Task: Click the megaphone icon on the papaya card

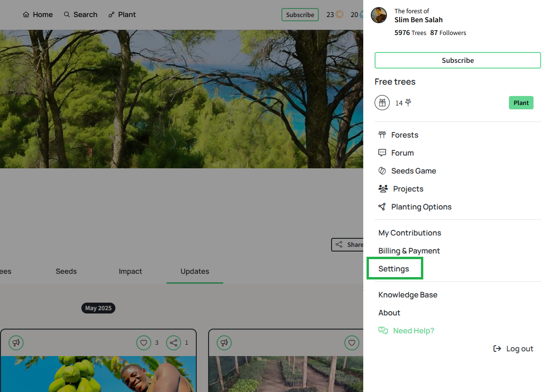Action: point(16,342)
